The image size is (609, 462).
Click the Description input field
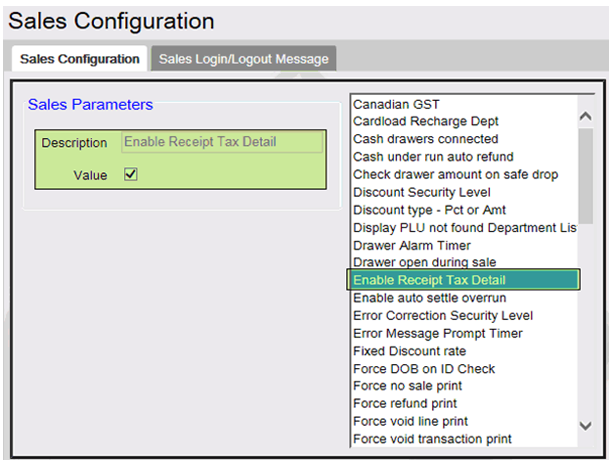222,142
